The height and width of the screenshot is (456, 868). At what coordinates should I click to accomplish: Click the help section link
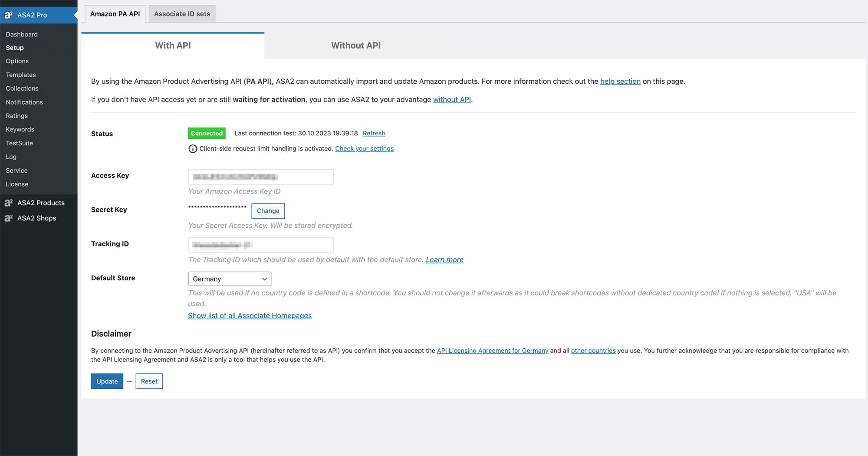[x=620, y=81]
